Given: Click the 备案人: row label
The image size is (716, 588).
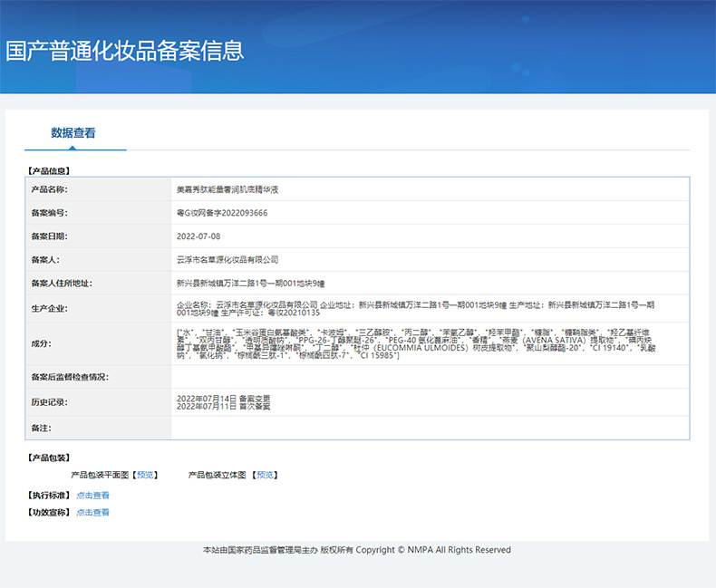Looking at the screenshot, I should (x=45, y=260).
